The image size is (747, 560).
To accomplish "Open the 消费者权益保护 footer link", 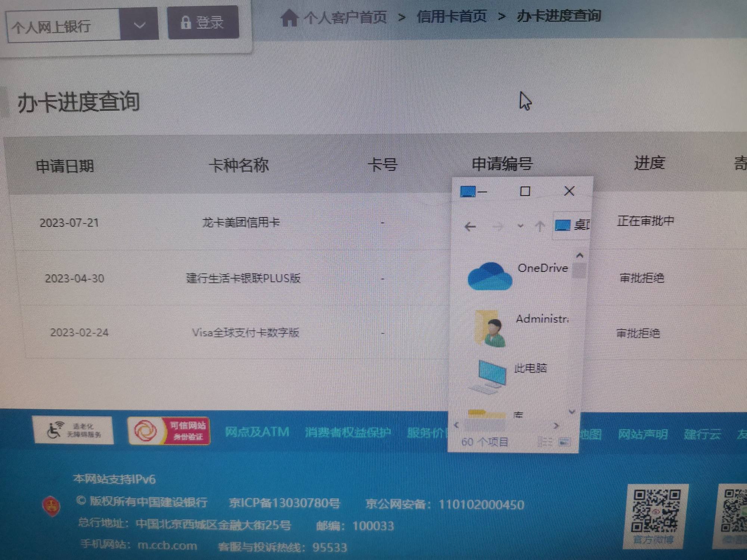I will (348, 432).
